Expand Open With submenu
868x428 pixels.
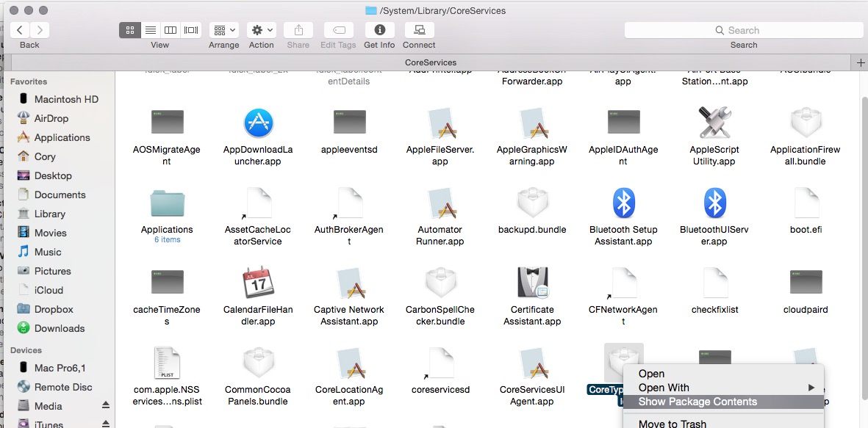pos(723,388)
